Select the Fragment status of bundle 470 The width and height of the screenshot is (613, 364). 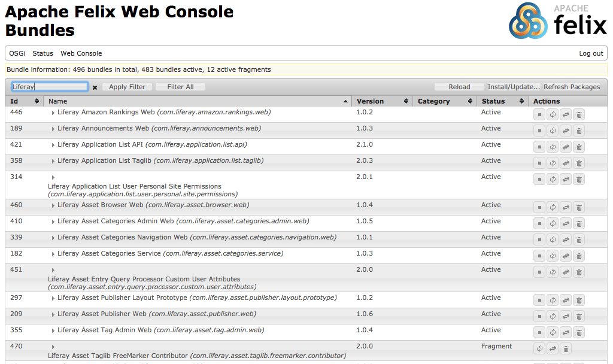(x=496, y=347)
